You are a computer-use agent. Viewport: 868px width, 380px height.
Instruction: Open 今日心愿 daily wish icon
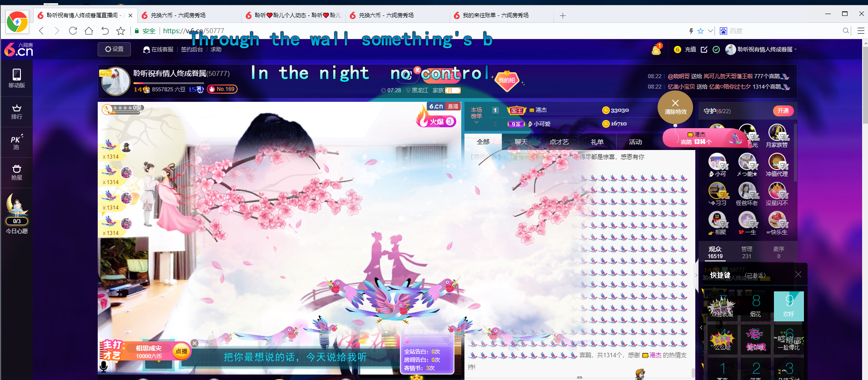tap(17, 214)
